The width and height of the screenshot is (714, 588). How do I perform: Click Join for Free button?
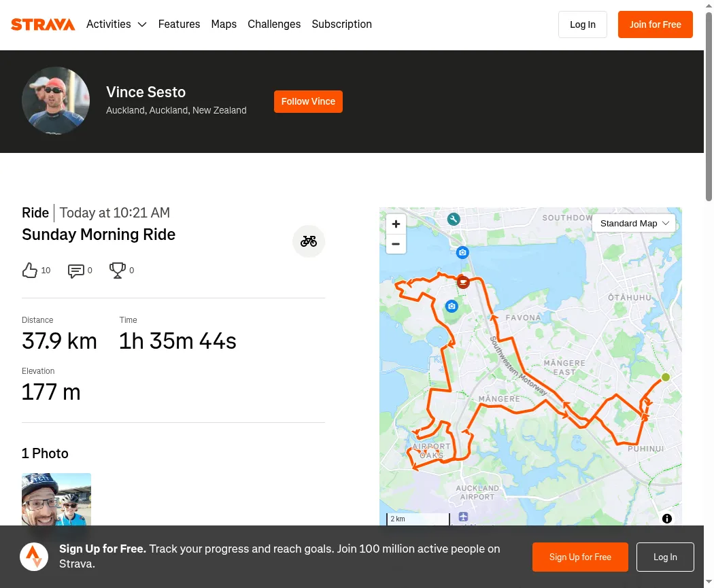click(x=656, y=24)
